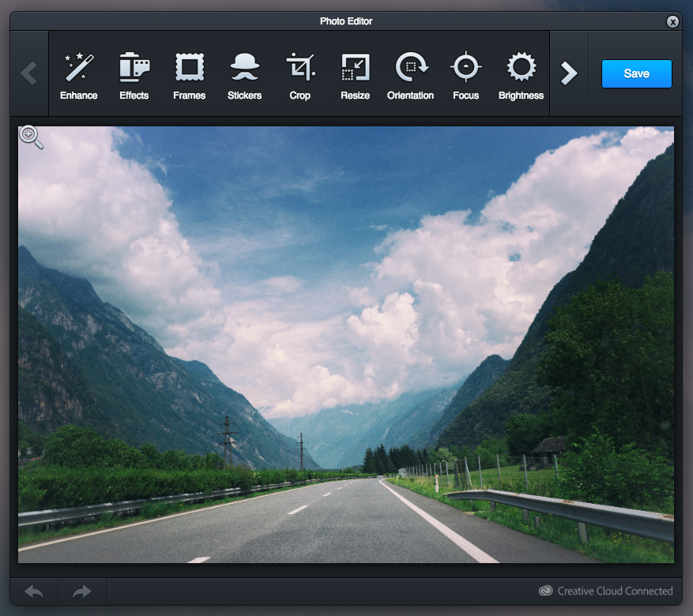Zoom in using the magnifier icon
The height and width of the screenshot is (616, 693).
32,137
